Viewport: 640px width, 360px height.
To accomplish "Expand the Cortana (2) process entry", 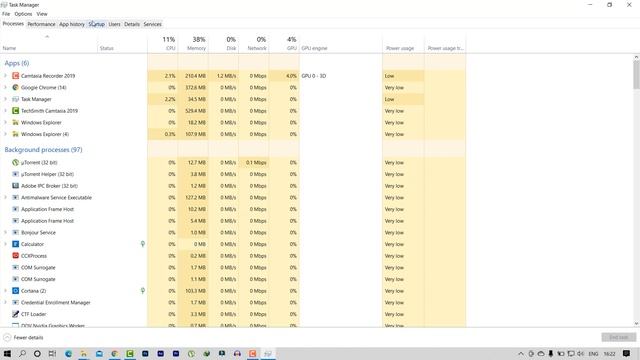I will [x=5, y=291].
